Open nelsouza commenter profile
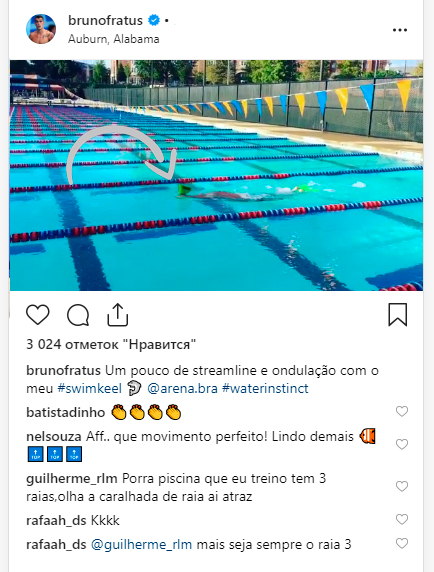The height and width of the screenshot is (572, 434). [54, 436]
